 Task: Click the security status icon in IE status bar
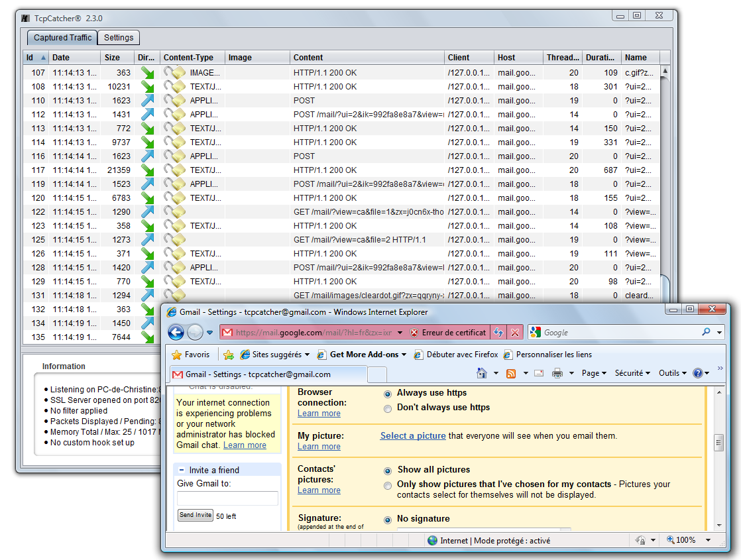tap(640, 540)
